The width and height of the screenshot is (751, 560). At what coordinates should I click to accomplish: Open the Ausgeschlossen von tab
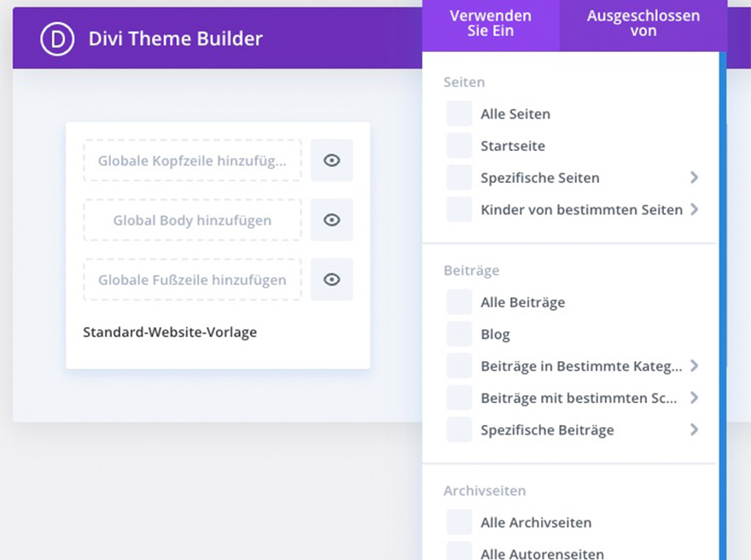click(x=643, y=24)
